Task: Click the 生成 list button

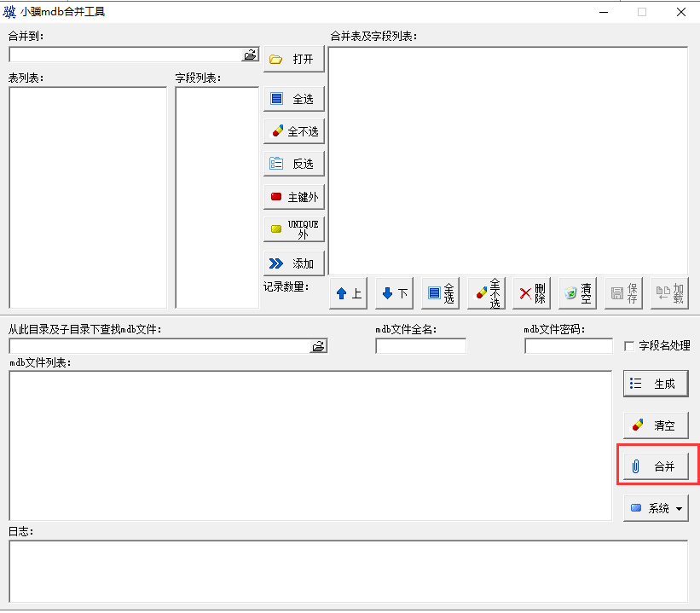Action: point(656,384)
